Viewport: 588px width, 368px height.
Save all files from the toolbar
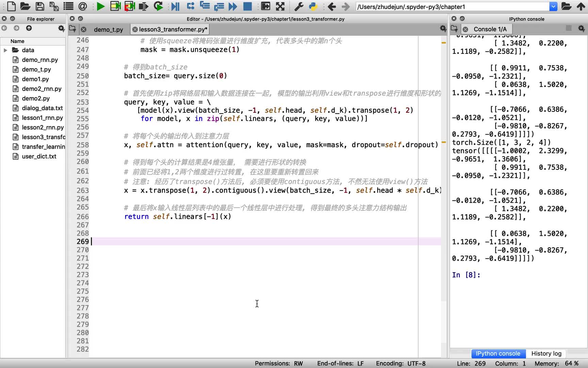[54, 6]
